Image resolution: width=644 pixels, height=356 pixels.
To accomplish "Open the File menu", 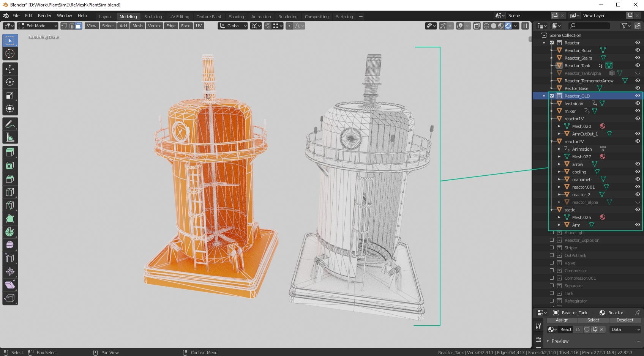I will 16,16.
